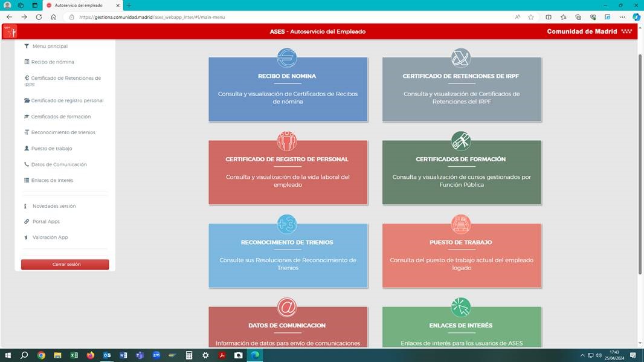644x362 pixels.
Task: Click the icon above Certificado de Retenciones de IRPF tile
Action: (x=461, y=57)
